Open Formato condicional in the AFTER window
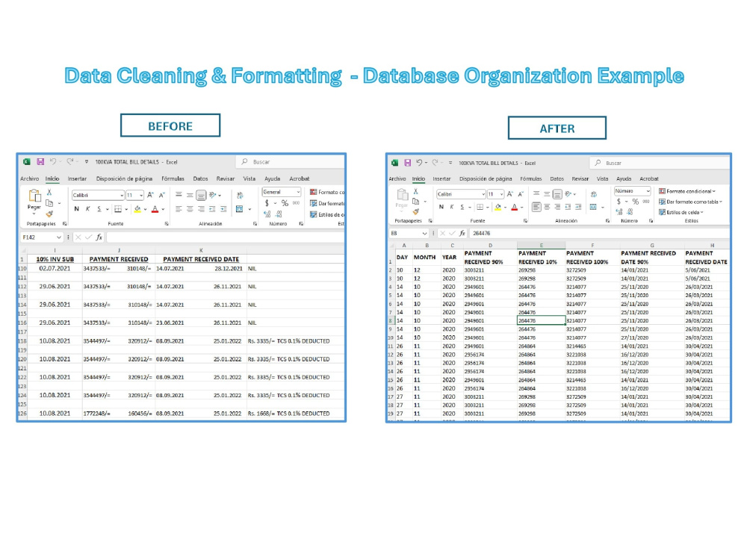The width and height of the screenshot is (747, 560). pos(689,190)
